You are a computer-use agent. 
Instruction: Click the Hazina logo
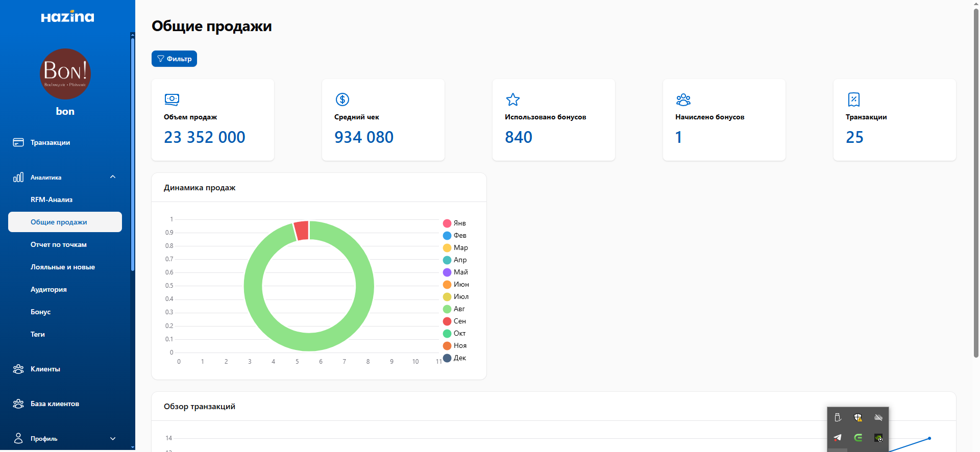click(67, 16)
